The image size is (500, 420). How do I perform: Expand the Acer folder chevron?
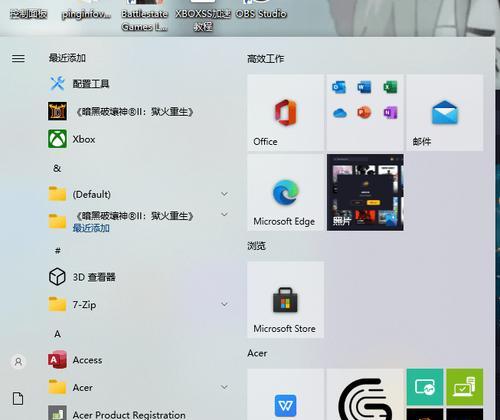(x=224, y=387)
